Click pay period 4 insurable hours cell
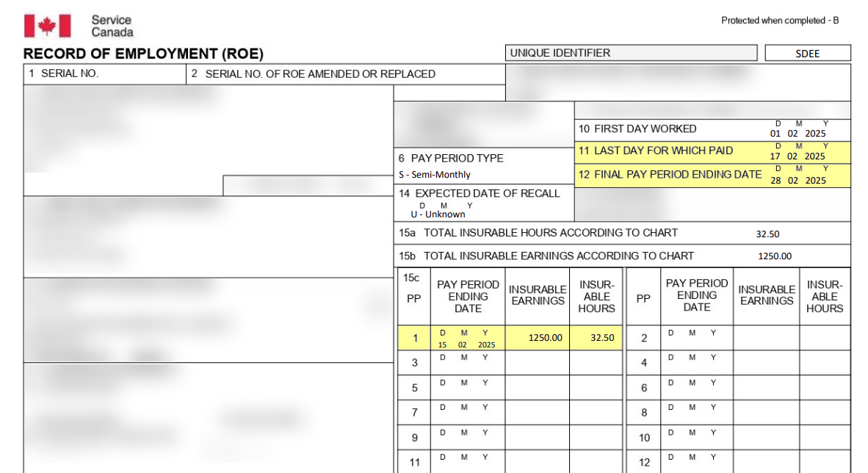The image size is (868, 473). coord(825,363)
